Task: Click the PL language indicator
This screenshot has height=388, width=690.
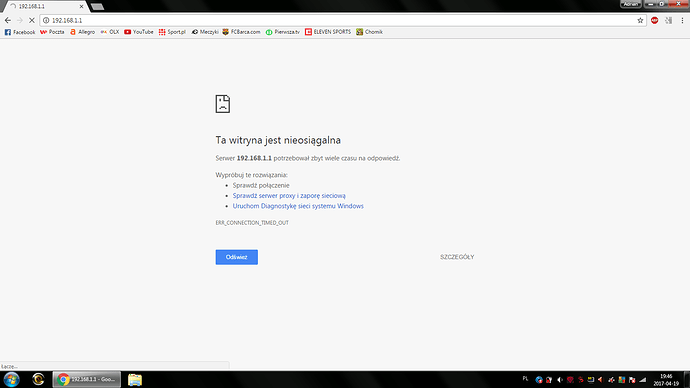Action: [525, 379]
